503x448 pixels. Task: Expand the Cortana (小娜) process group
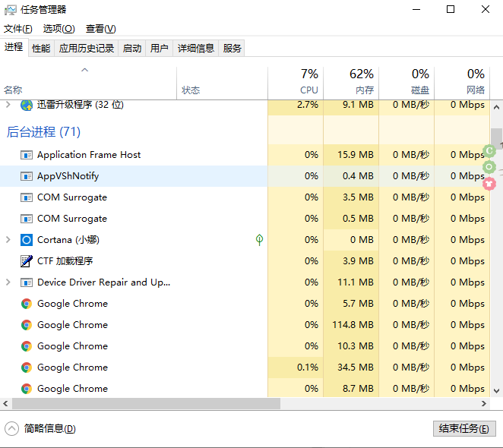[8, 239]
